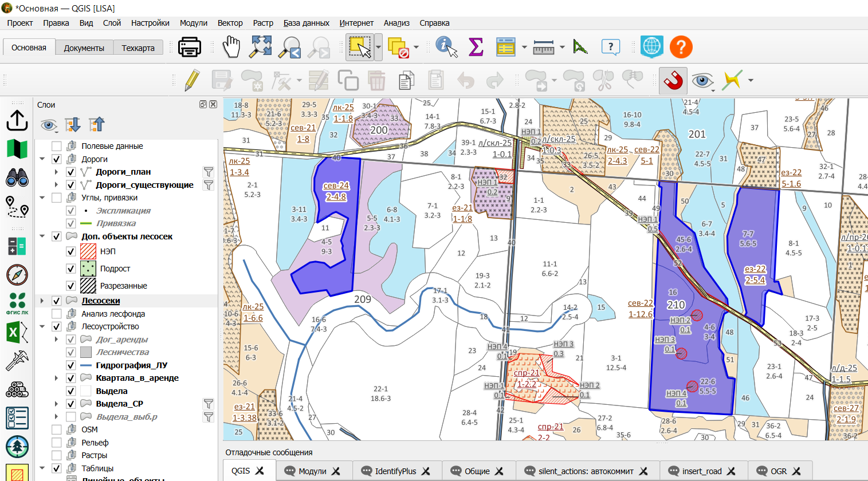The width and height of the screenshot is (868, 481).
Task: Toggle Подрост layer checkbox
Action: coord(71,269)
